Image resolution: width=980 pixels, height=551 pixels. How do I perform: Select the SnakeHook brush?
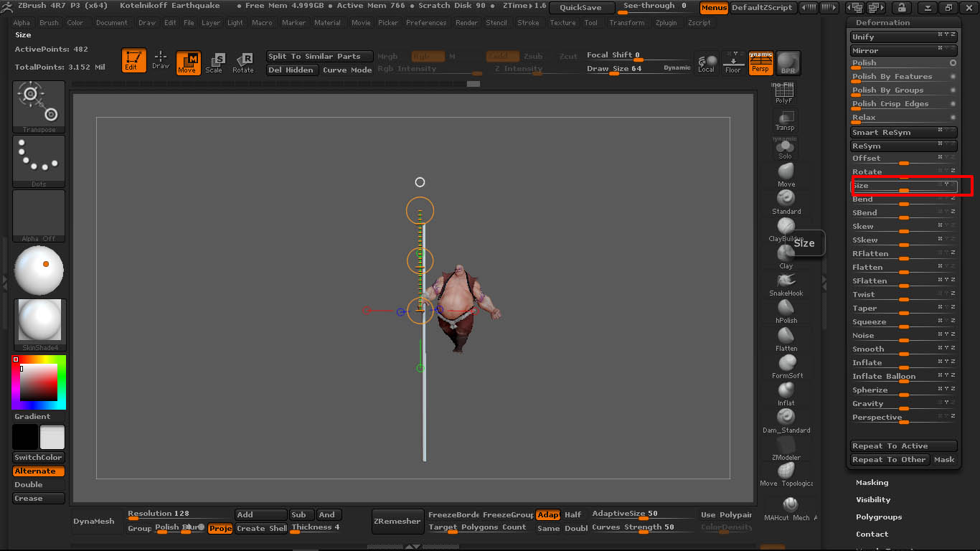[785, 281]
